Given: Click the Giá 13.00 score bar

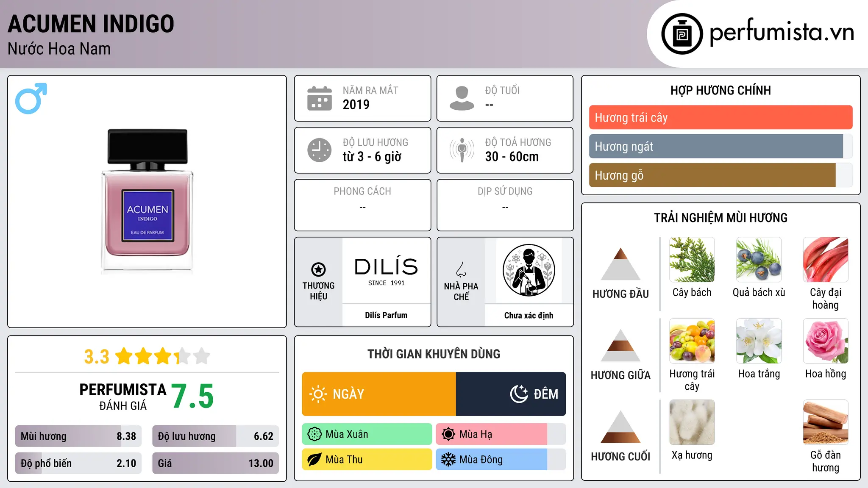Looking at the screenshot, I should (x=215, y=463).
